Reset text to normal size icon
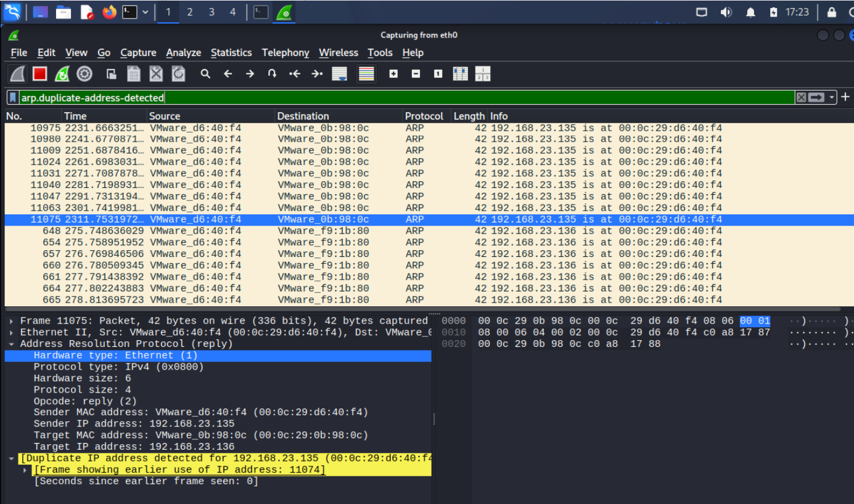This screenshot has height=504, width=854. (438, 74)
